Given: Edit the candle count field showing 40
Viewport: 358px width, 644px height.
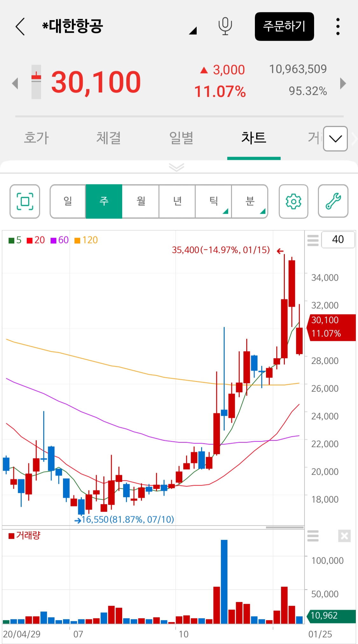Looking at the screenshot, I should pos(338,240).
